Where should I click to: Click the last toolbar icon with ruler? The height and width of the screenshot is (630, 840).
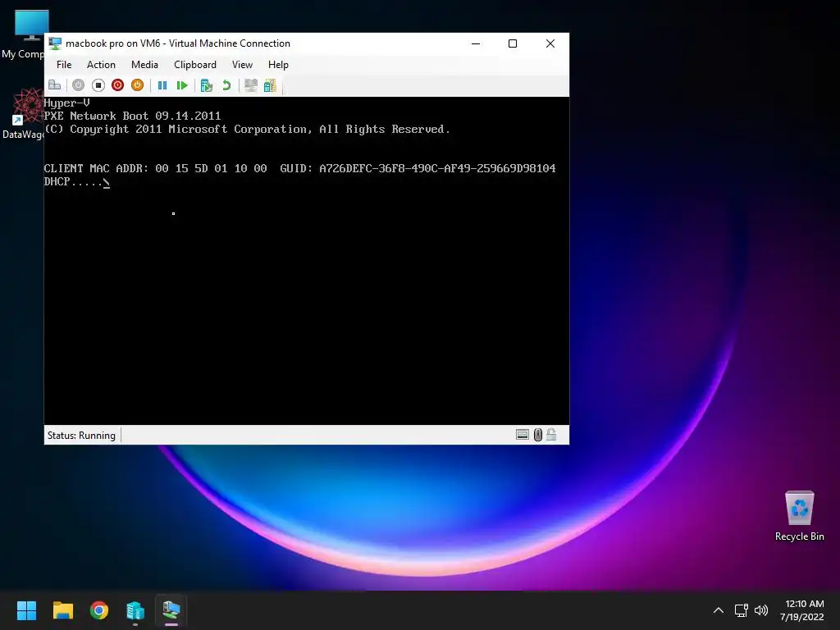270,85
